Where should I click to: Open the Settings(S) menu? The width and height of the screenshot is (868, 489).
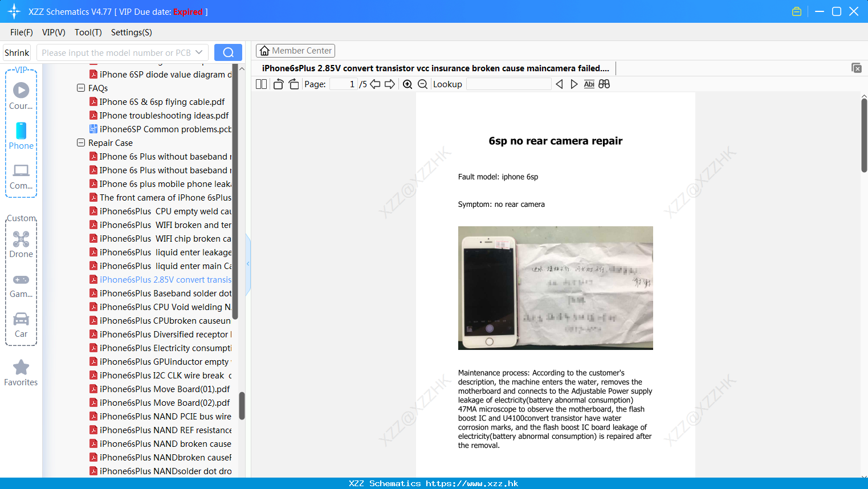(x=132, y=32)
